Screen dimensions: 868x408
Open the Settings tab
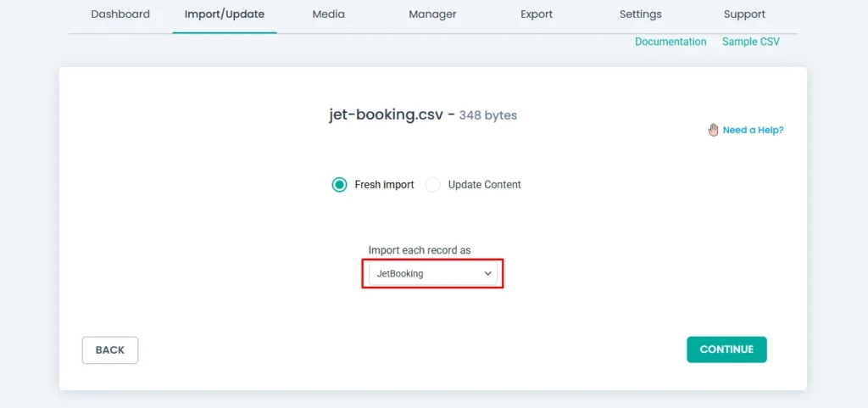click(641, 14)
